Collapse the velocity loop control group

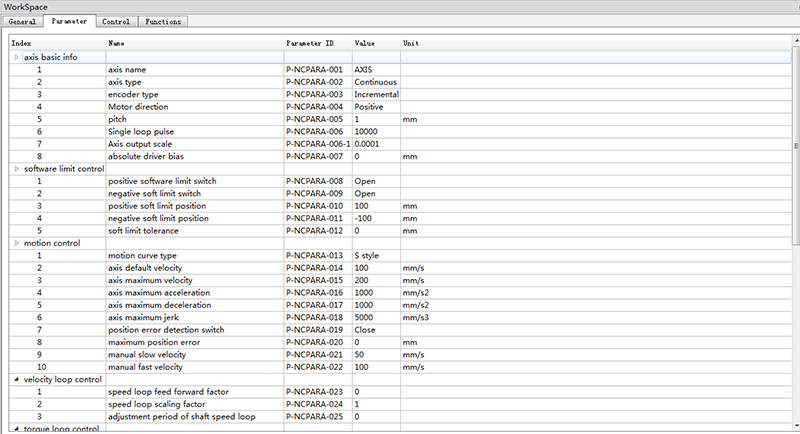tap(15, 379)
